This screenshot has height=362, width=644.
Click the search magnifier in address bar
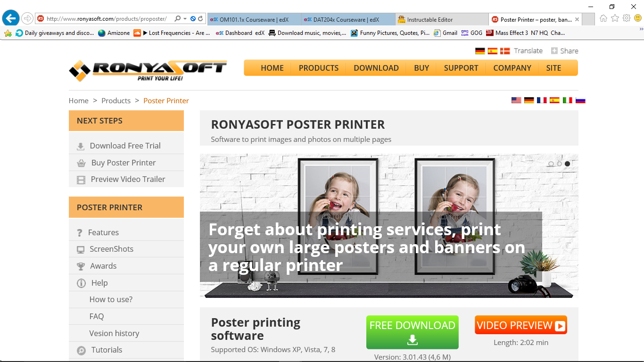pos(177,19)
